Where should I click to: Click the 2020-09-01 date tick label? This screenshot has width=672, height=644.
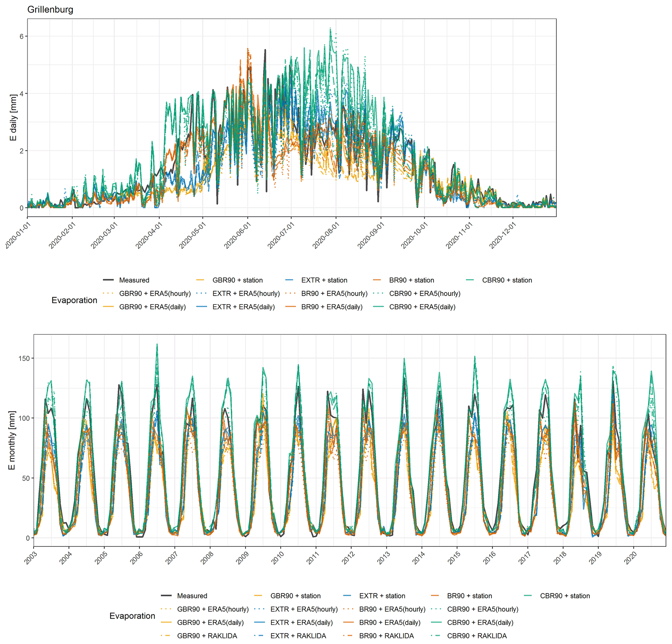tap(371, 235)
